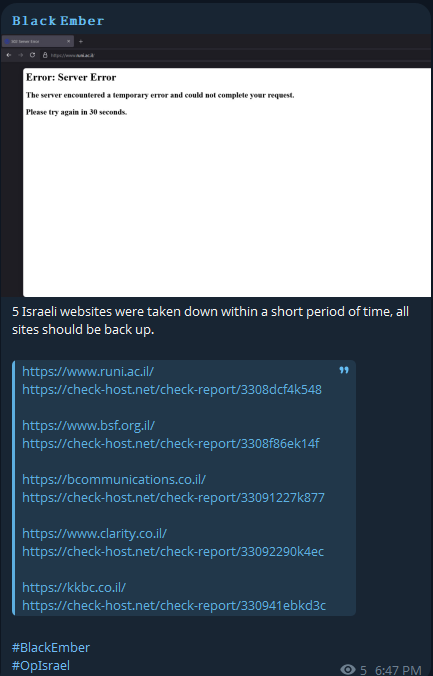
Task: Open the runi.ac.il link
Action: [x=88, y=371]
